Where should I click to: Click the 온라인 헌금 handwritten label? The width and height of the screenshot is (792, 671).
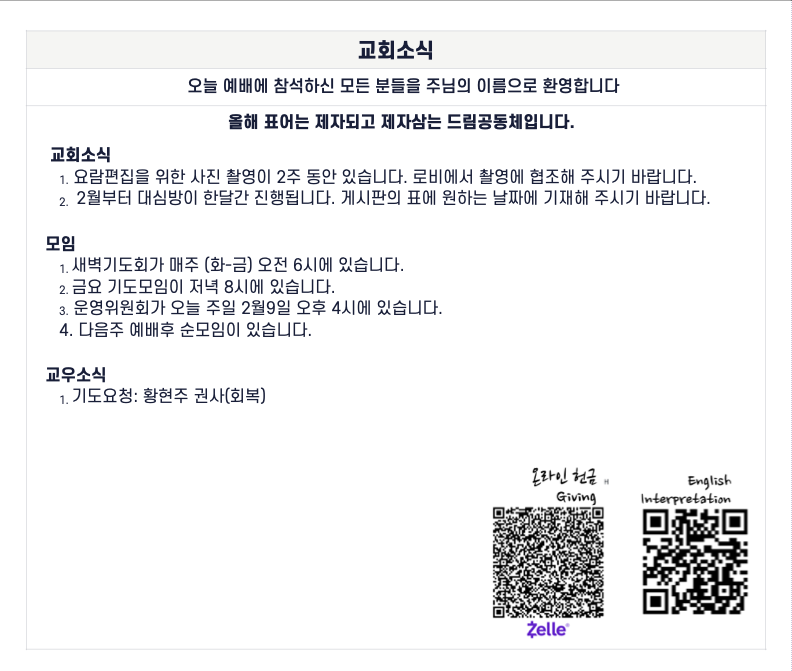(x=564, y=476)
